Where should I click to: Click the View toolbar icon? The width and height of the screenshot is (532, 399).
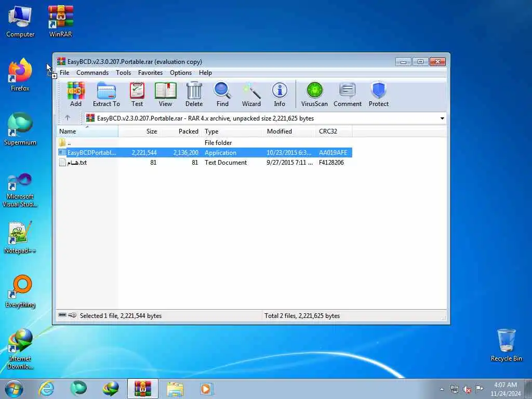[x=165, y=95]
